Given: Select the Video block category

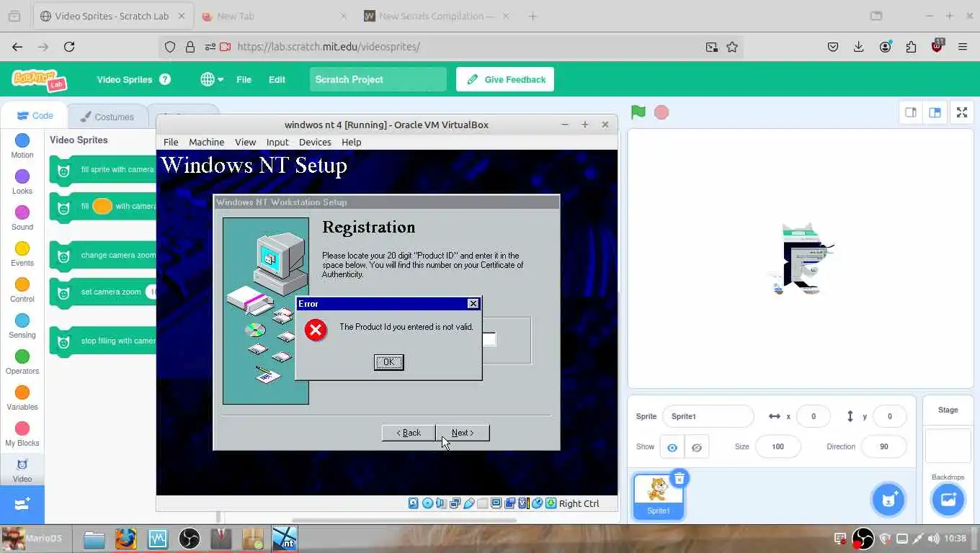Looking at the screenshot, I should point(22,469).
